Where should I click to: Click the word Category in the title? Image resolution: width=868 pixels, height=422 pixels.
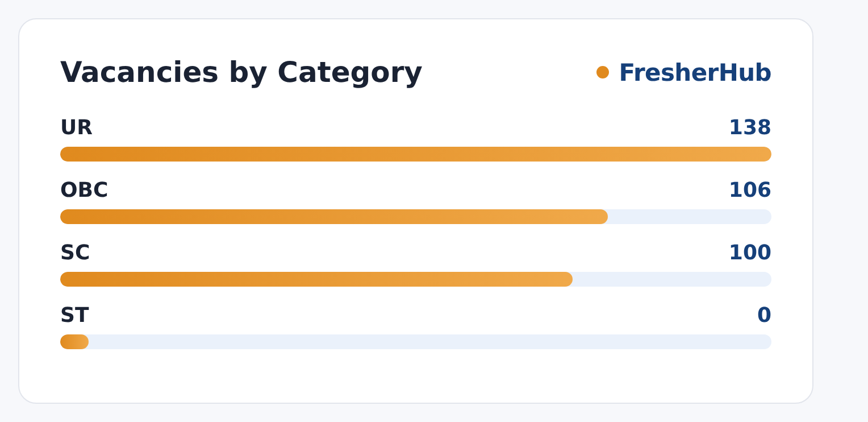pos(349,73)
